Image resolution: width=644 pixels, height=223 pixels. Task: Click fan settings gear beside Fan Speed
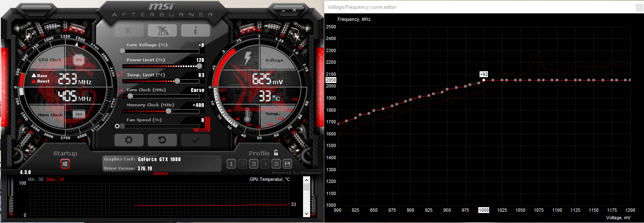[117, 126]
